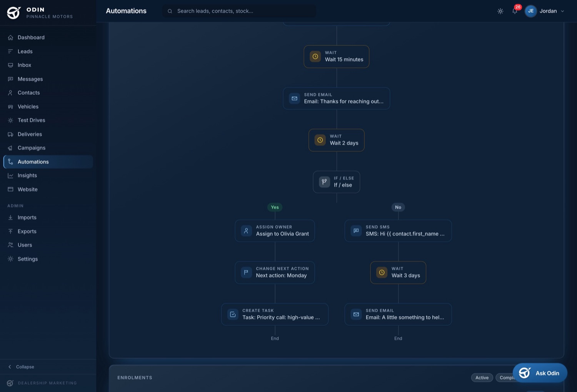This screenshot has width=577, height=392.
Task: Click the Yes branch label
Action: pos(275,207)
